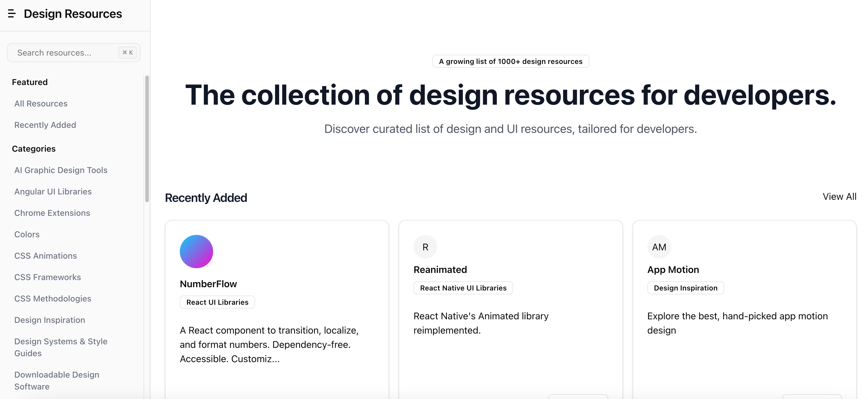Open All Resources in the sidebar
The height and width of the screenshot is (399, 868).
[x=41, y=104]
